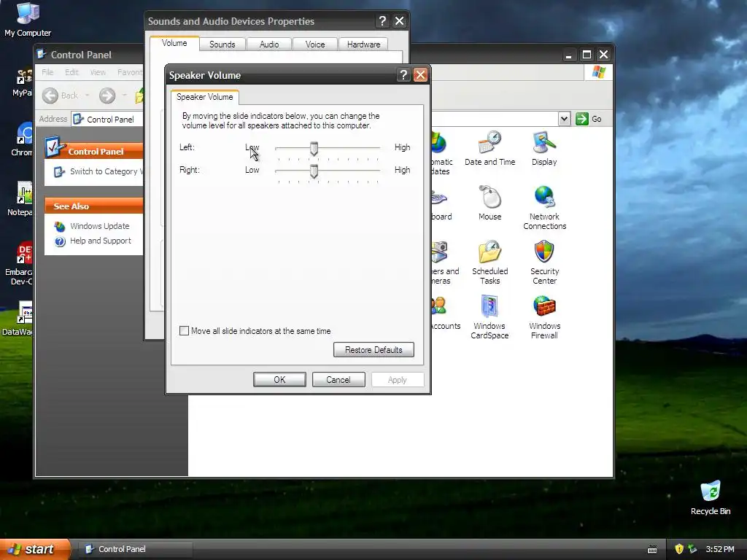Image resolution: width=747 pixels, height=560 pixels.
Task: Click Help and Support link
Action: [101, 241]
